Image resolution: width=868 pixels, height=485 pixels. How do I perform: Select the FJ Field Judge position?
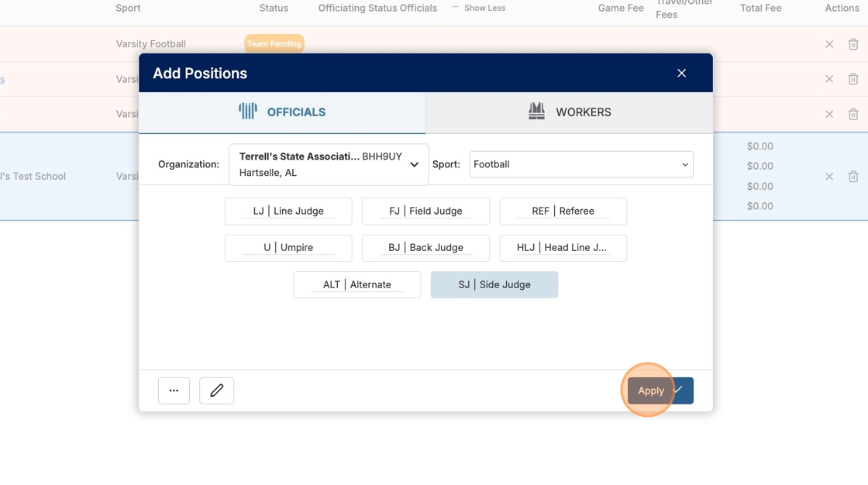click(x=425, y=211)
